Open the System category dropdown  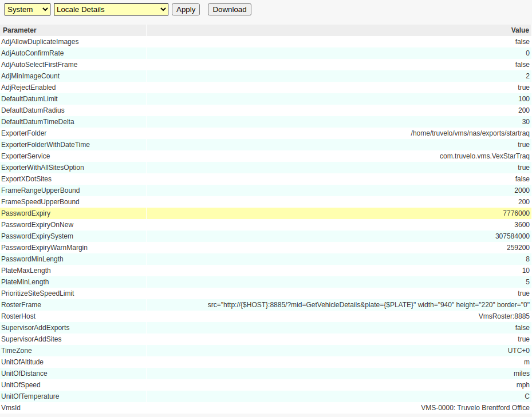coord(27,9)
